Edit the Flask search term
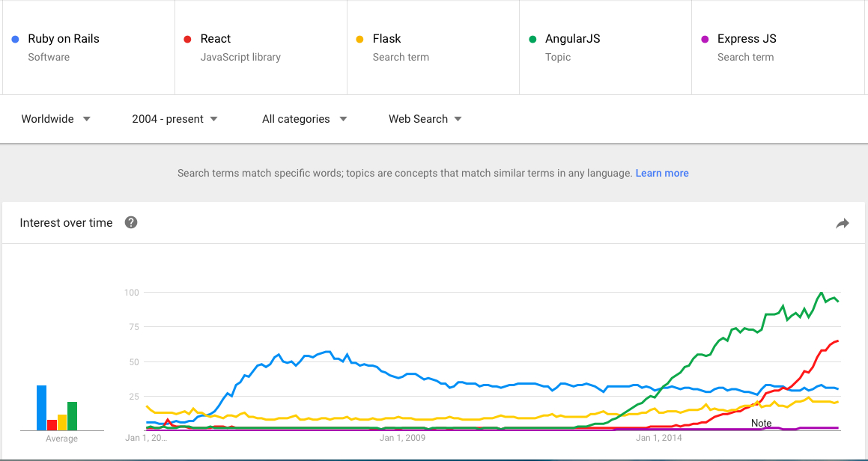 (x=433, y=48)
